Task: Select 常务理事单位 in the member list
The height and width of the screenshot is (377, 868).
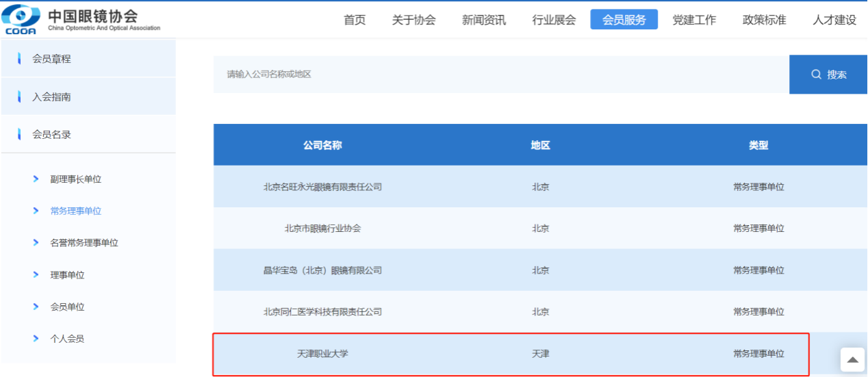Action: [x=75, y=211]
